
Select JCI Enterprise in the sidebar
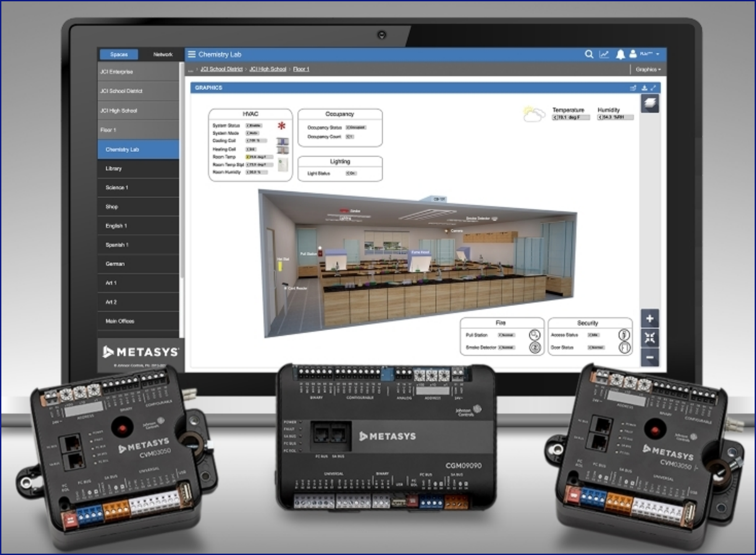click(138, 72)
